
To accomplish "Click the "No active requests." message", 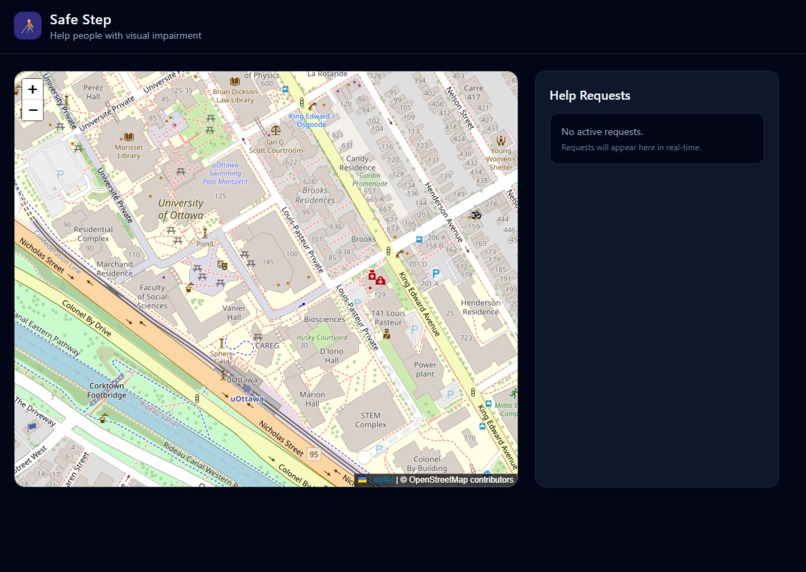I will pyautogui.click(x=602, y=132).
